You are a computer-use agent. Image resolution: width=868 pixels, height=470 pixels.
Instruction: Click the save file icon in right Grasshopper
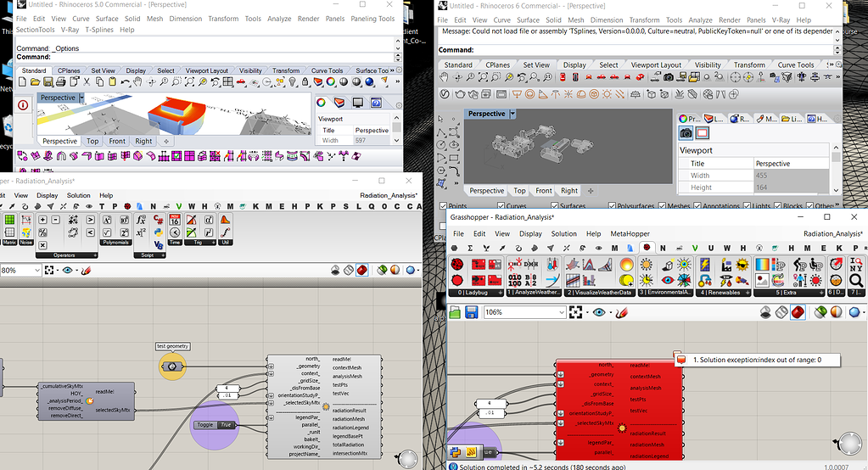(x=471, y=313)
